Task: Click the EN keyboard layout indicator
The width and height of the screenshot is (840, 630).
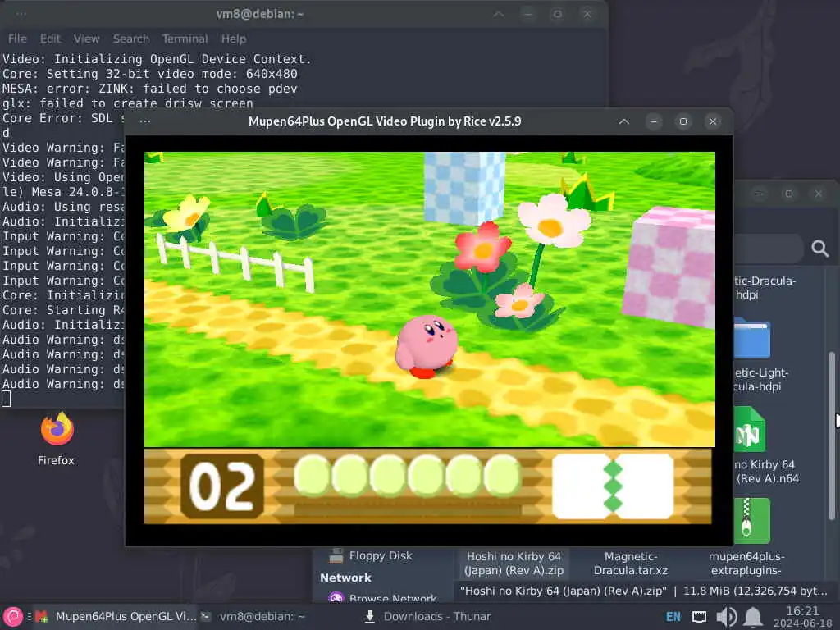Action: click(x=673, y=617)
